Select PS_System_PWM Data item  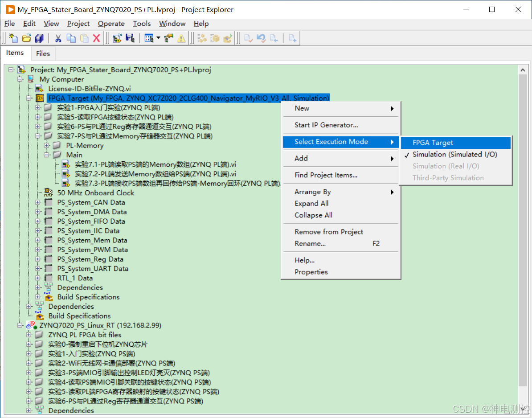click(x=92, y=250)
